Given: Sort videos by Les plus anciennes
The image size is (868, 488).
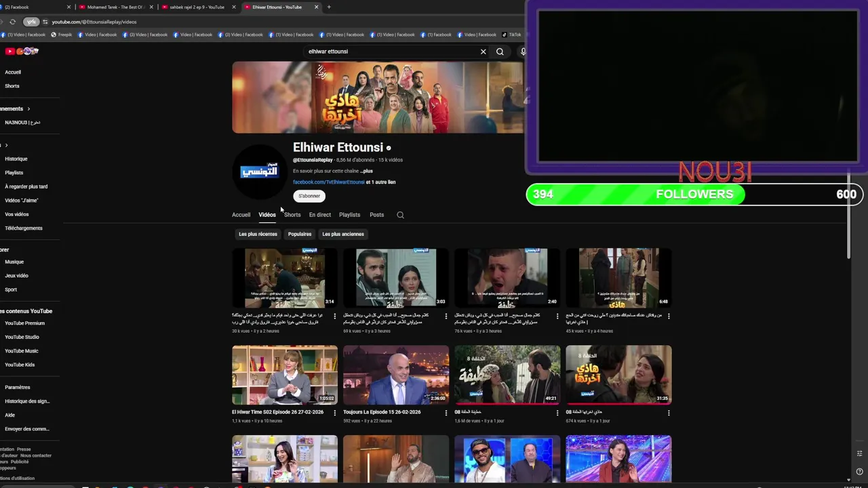Looking at the screenshot, I should pyautogui.click(x=343, y=234).
